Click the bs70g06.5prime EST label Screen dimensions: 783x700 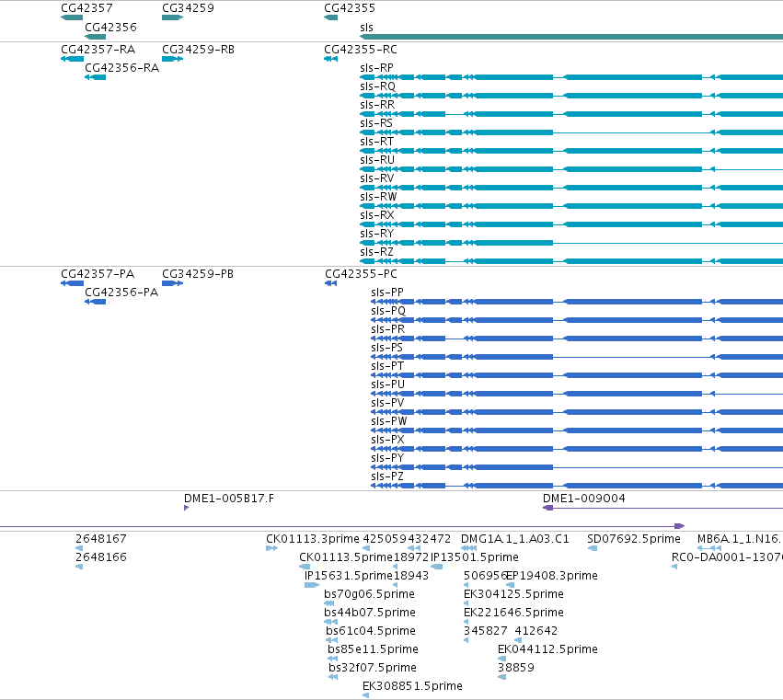[x=369, y=594]
